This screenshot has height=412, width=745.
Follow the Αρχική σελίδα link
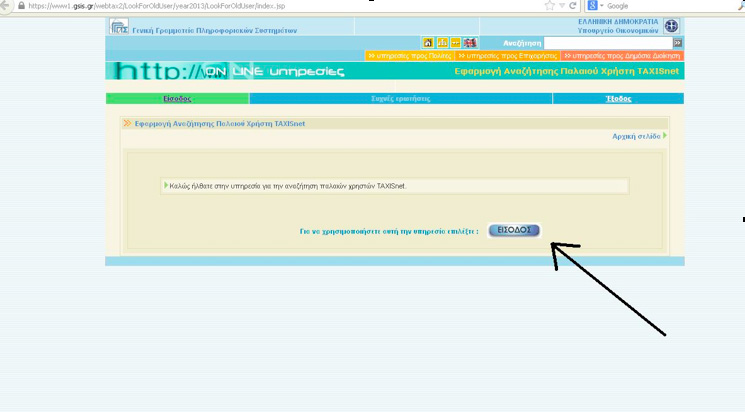tap(636, 136)
